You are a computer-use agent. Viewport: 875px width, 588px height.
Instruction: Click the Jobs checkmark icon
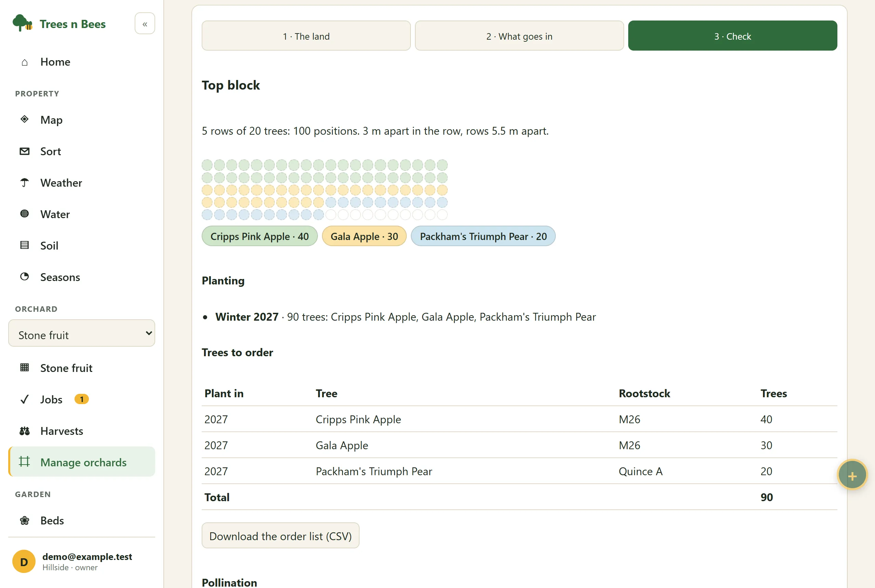pyautogui.click(x=24, y=399)
